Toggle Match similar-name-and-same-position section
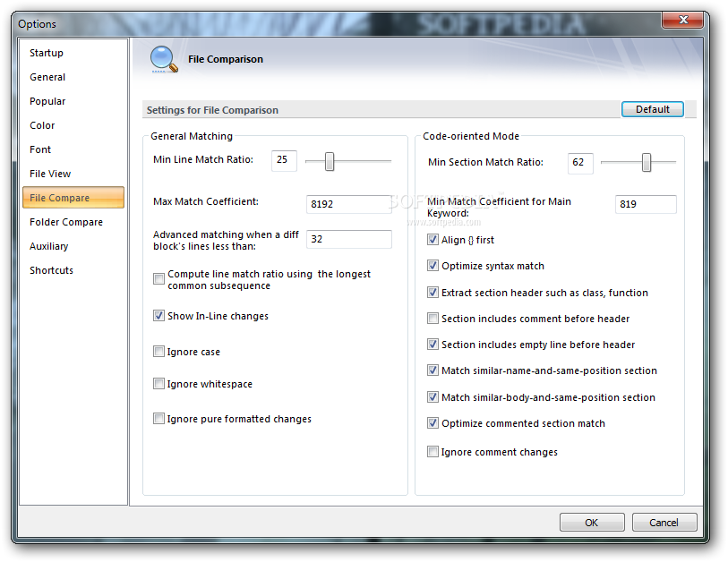Viewport: 728px width, 562px height. point(433,370)
